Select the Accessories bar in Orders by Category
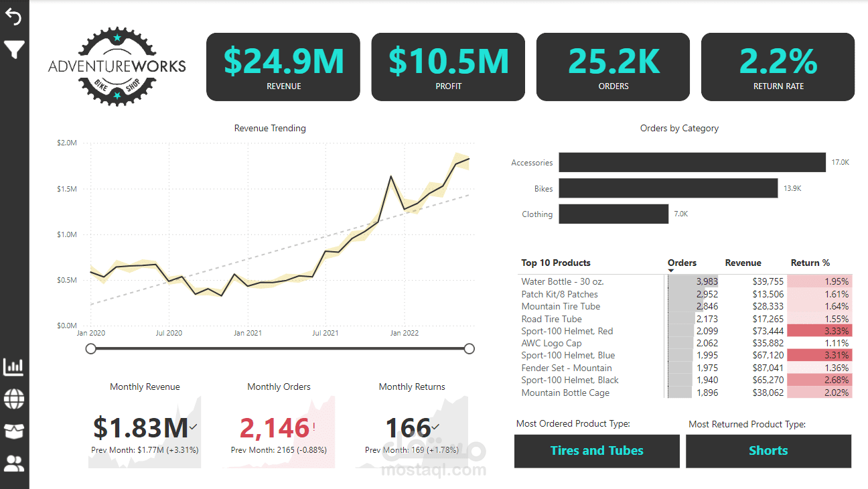 692,162
